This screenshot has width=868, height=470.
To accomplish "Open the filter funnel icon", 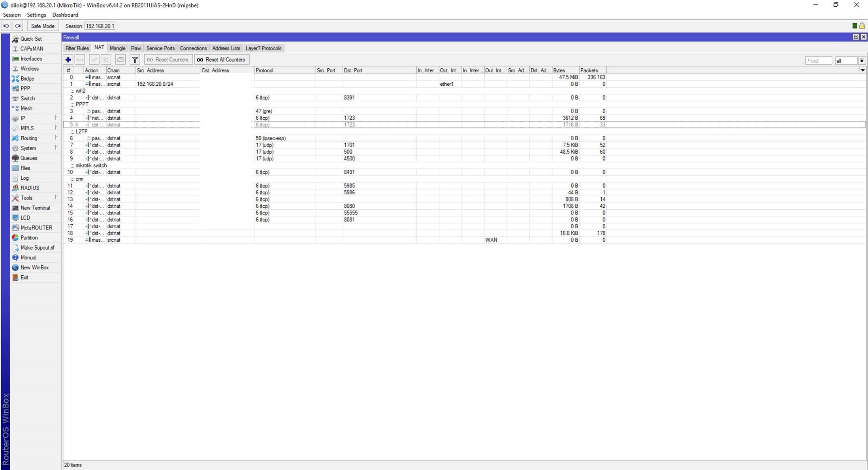I will [135, 60].
